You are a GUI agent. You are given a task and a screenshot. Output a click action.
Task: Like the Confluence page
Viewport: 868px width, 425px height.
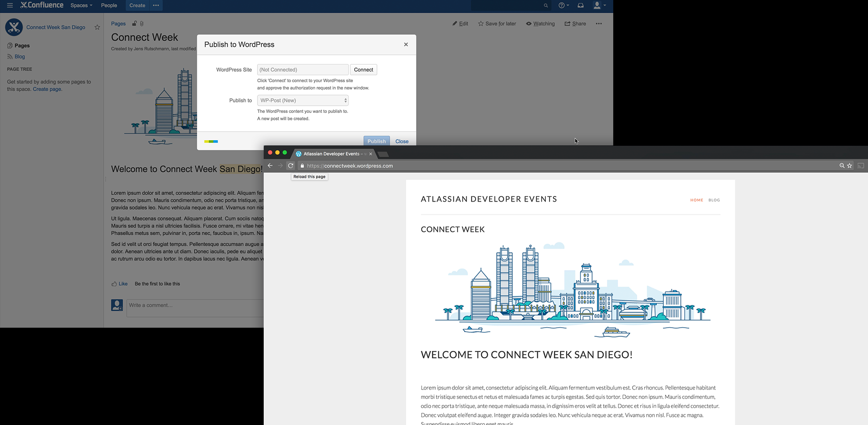pyautogui.click(x=119, y=284)
